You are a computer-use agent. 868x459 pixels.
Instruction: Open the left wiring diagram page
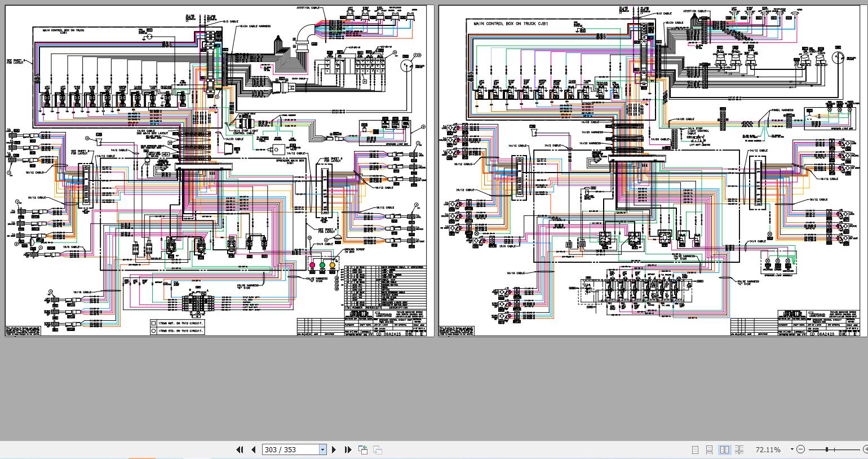tap(220, 171)
